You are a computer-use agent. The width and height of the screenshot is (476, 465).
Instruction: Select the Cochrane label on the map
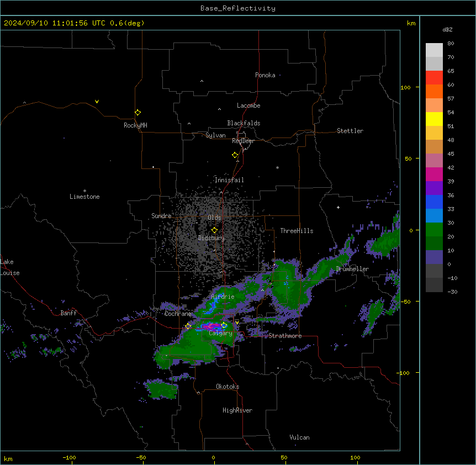pos(178,314)
